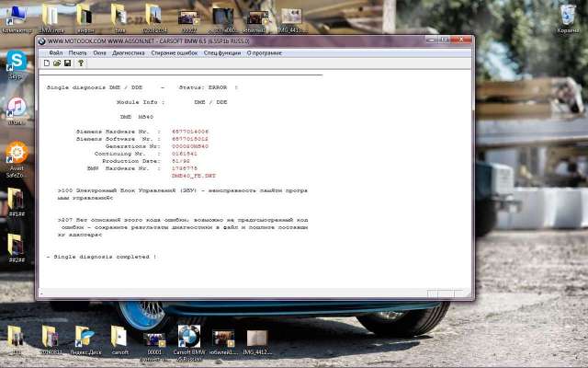This screenshot has height=368, width=588.
Task: Click the Production Date value
Action: tap(181, 161)
